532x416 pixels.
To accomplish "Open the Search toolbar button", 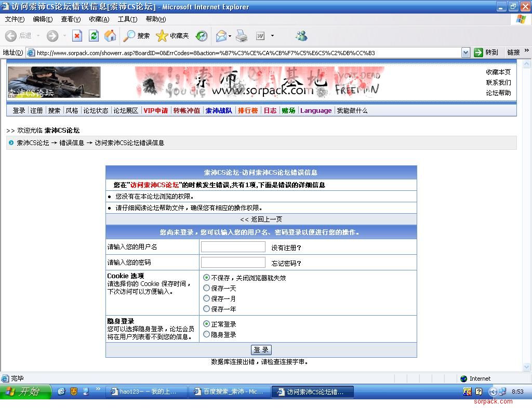I will tap(137, 36).
